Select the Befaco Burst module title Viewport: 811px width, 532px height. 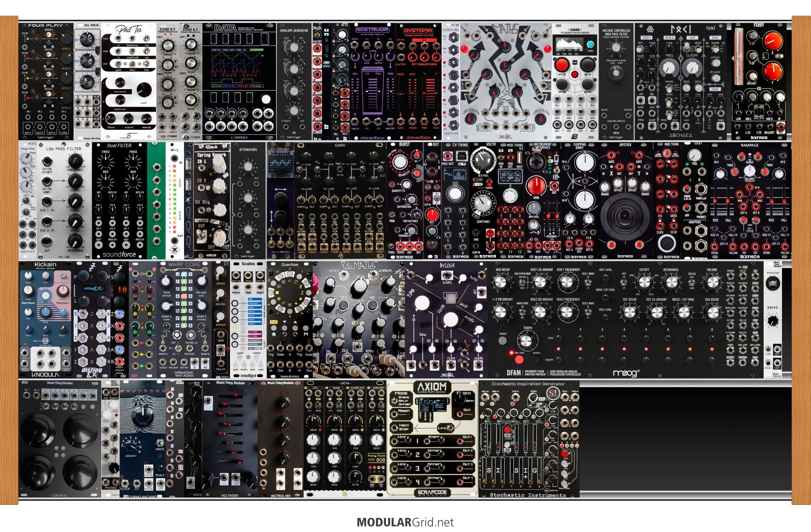point(404,144)
